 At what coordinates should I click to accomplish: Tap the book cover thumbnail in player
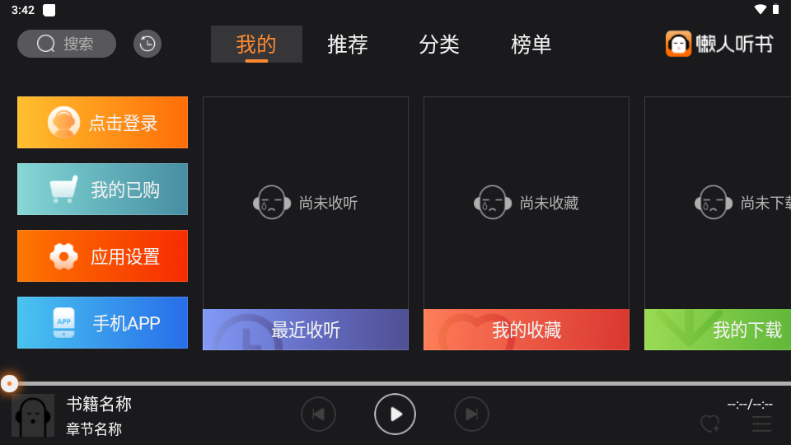pyautogui.click(x=33, y=415)
